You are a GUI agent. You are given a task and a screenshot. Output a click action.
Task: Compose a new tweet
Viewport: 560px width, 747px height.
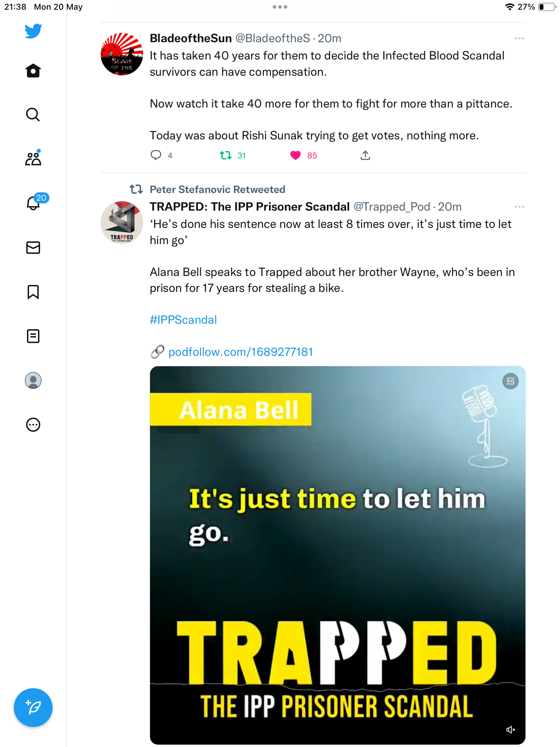click(x=33, y=708)
